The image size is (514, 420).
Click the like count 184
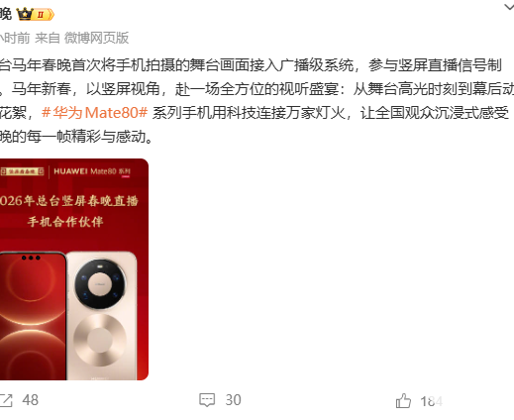click(x=431, y=401)
